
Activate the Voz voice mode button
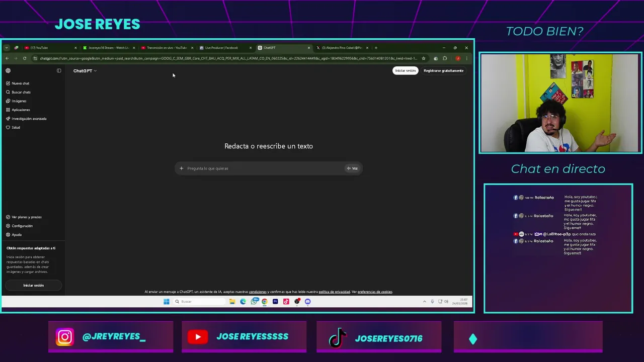(x=352, y=168)
